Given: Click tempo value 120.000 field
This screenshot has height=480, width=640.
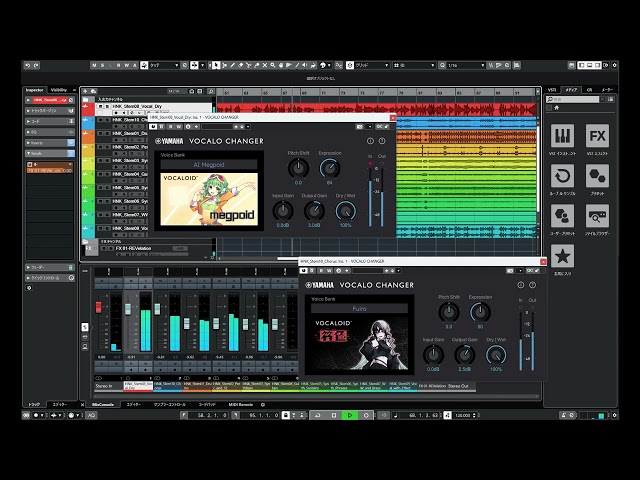Looking at the screenshot, I should pos(462,416).
